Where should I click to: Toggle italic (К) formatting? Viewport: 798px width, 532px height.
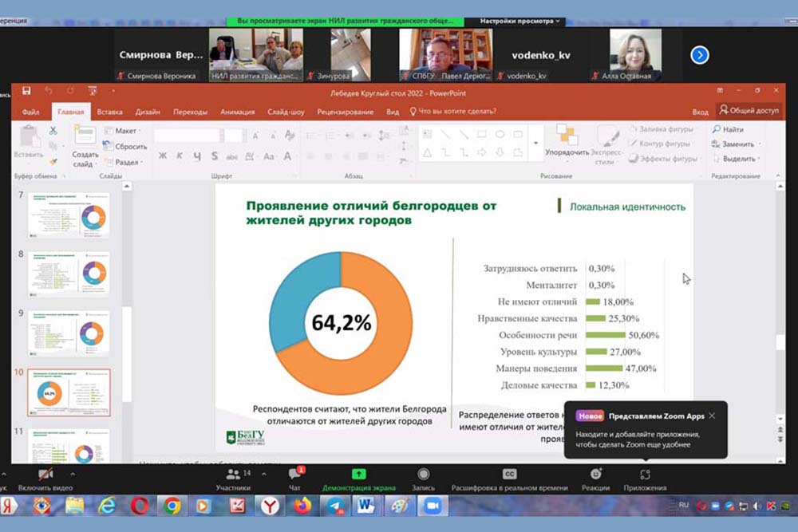(x=179, y=156)
